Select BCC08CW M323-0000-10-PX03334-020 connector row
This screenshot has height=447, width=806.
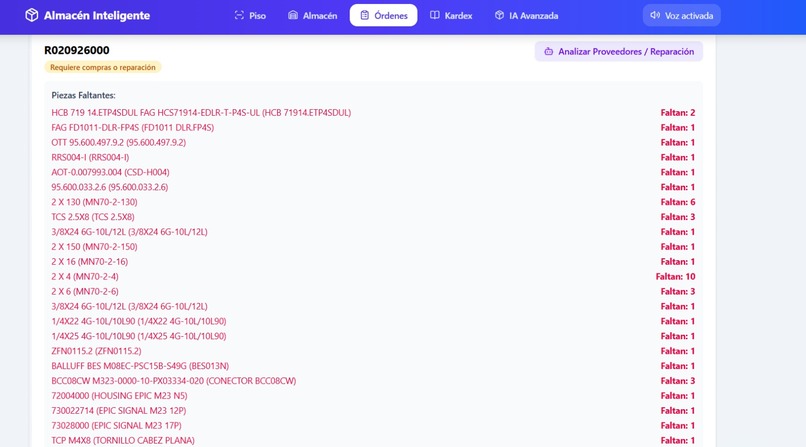tap(373, 381)
